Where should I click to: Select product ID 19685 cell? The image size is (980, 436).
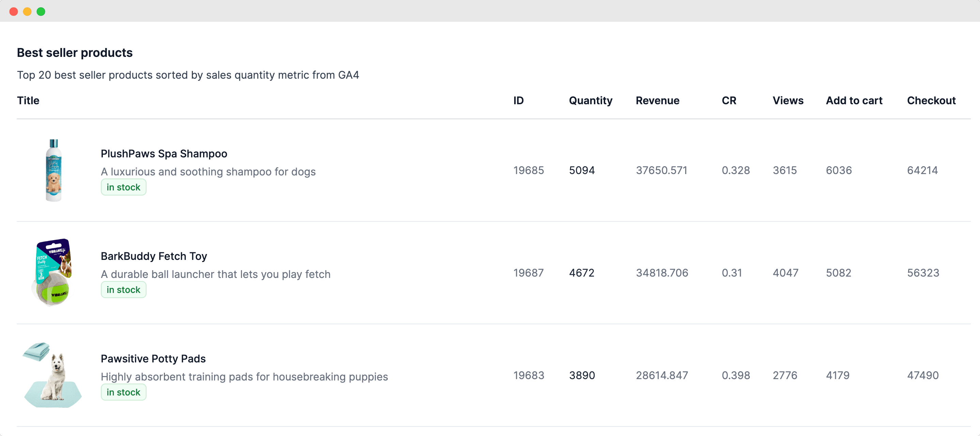(529, 170)
